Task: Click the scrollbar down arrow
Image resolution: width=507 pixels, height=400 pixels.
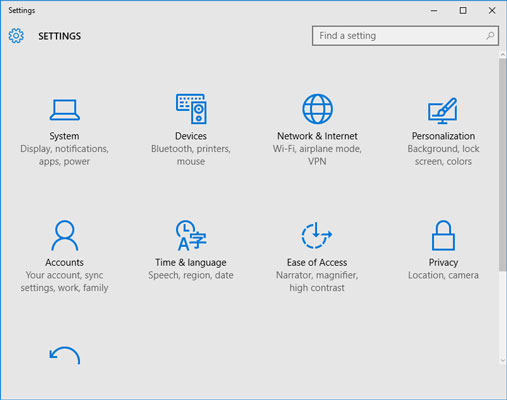Action: (503, 360)
